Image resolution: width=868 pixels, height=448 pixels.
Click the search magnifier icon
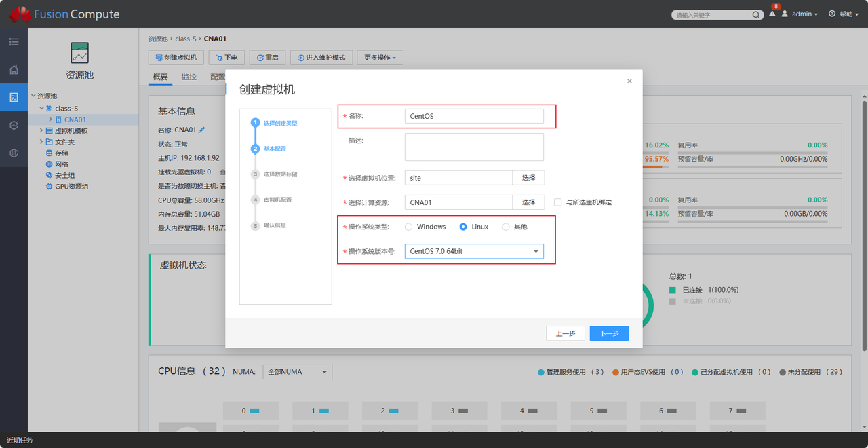click(x=756, y=14)
